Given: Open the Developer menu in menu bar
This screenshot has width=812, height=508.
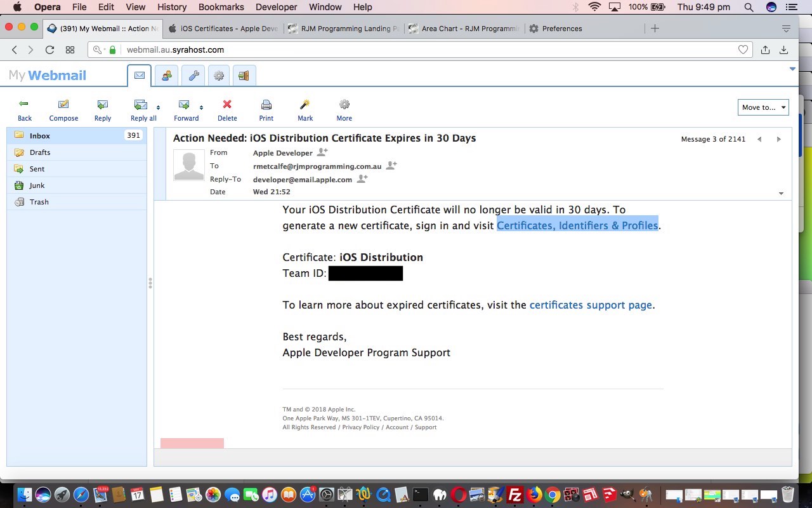Looking at the screenshot, I should (276, 7).
